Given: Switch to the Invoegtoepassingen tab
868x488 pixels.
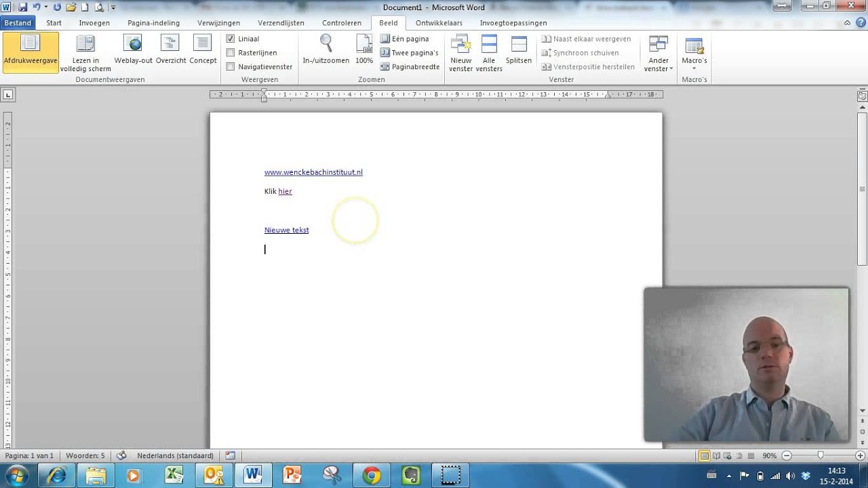Looking at the screenshot, I should (x=513, y=22).
